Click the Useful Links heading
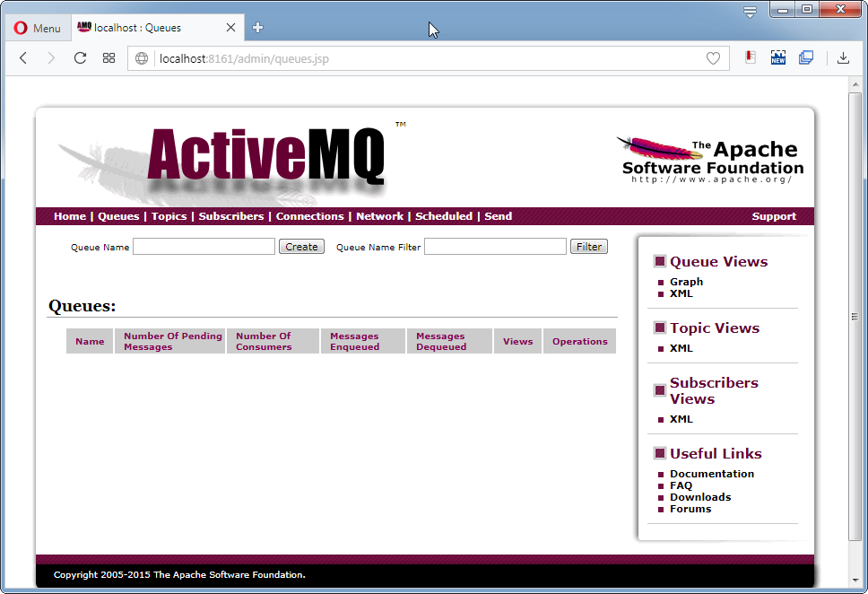868x594 pixels. coord(716,454)
